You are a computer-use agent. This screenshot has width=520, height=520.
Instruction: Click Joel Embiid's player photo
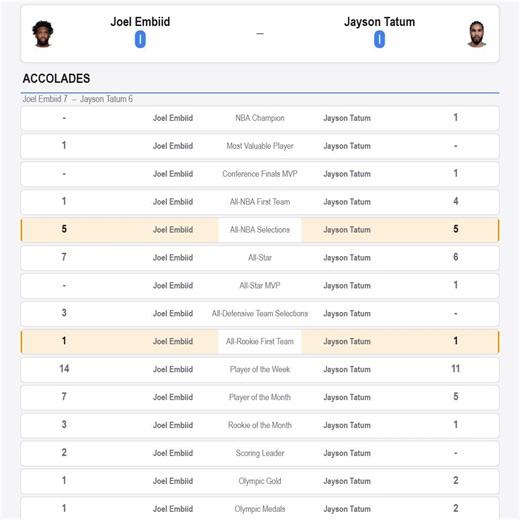(43, 33)
